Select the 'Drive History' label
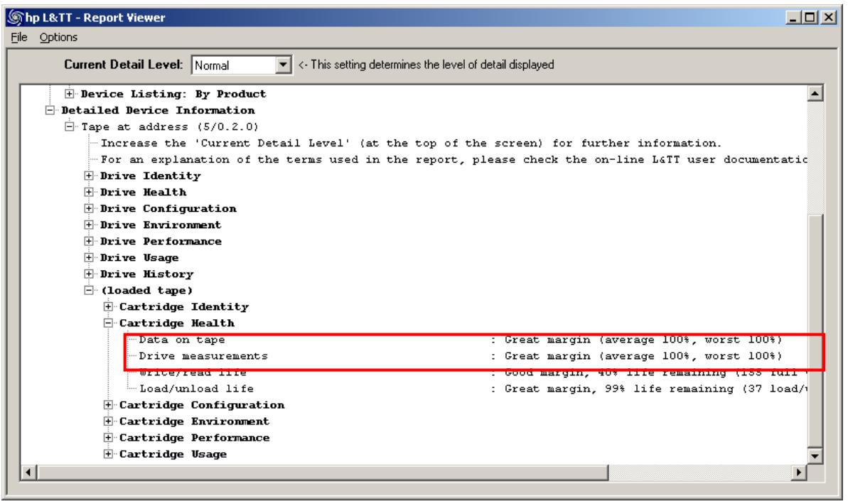 point(146,274)
